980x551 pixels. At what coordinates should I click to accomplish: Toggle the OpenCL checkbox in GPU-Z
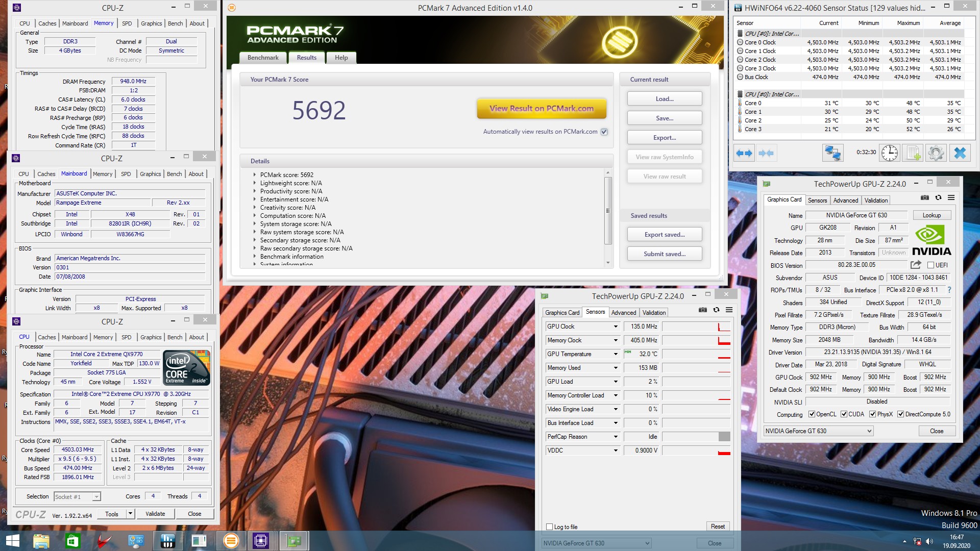[812, 414]
